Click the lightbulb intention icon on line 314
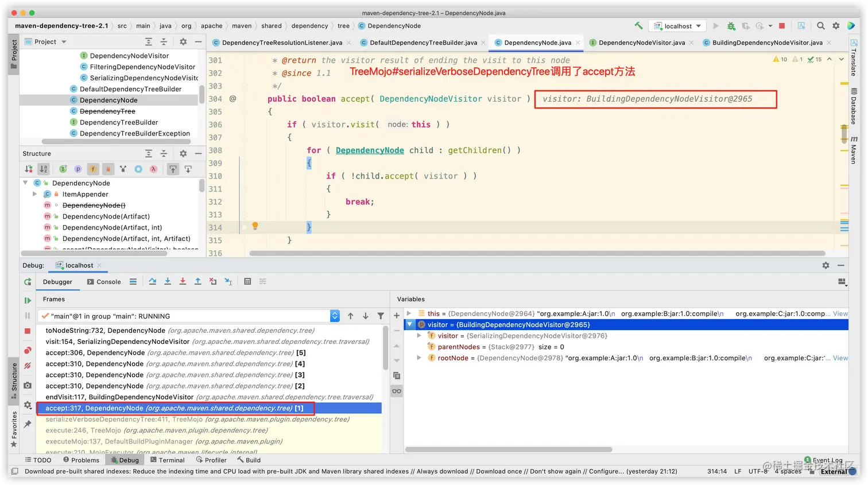 255,226
